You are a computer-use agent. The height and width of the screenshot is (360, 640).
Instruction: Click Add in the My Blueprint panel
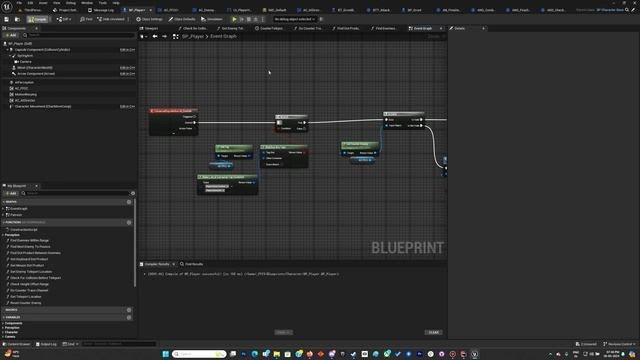coord(11,193)
